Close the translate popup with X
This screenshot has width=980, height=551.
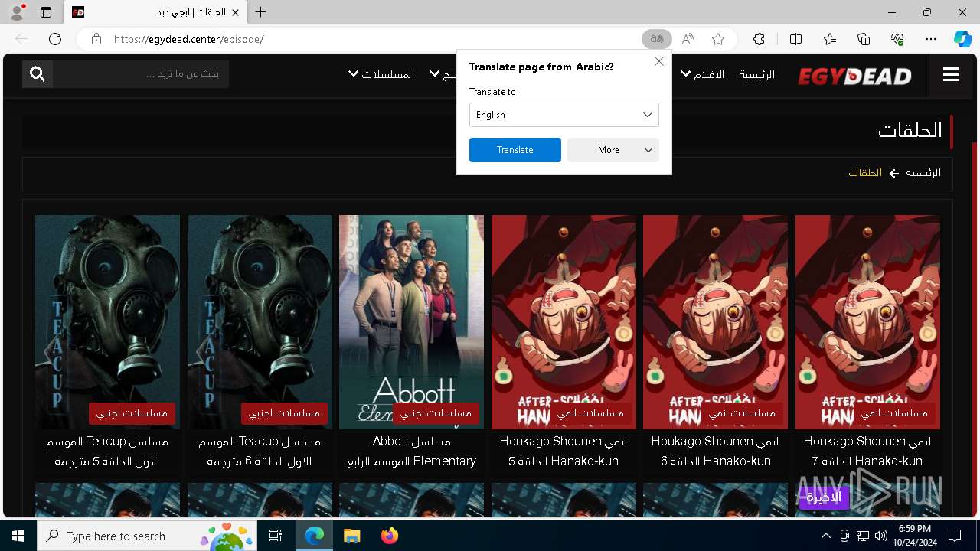659,61
